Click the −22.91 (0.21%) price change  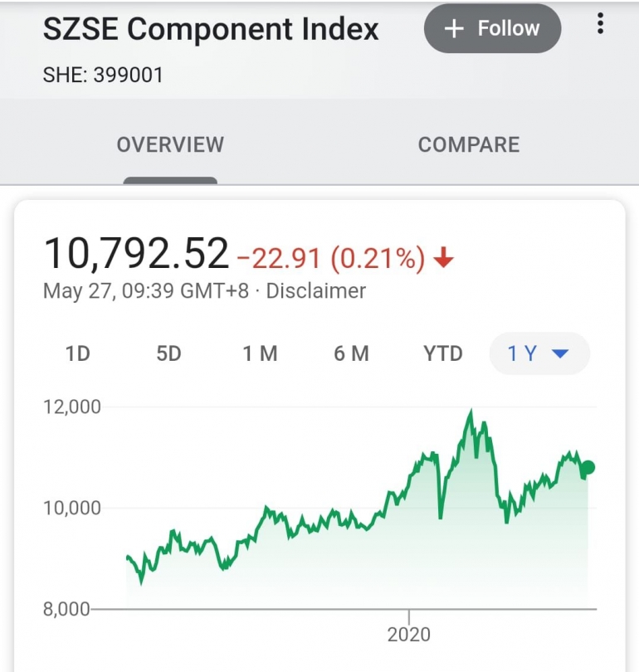[x=331, y=259]
